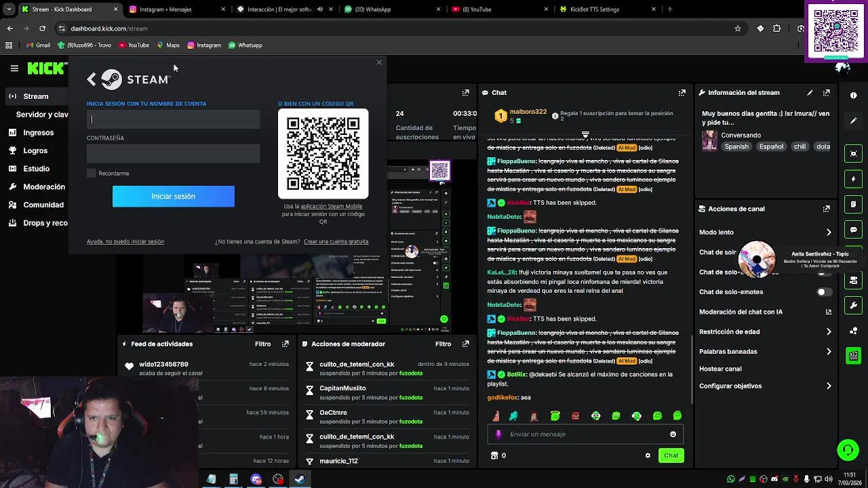
Task: Pop out the Acciones de canal panel
Action: (x=827, y=209)
